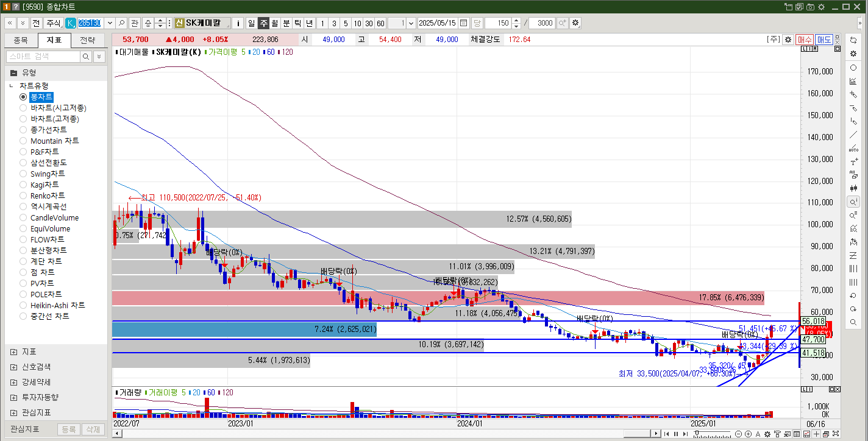Click the undo arrow icon in right toolbar
The width and height of the screenshot is (868, 441).
pos(853,295)
